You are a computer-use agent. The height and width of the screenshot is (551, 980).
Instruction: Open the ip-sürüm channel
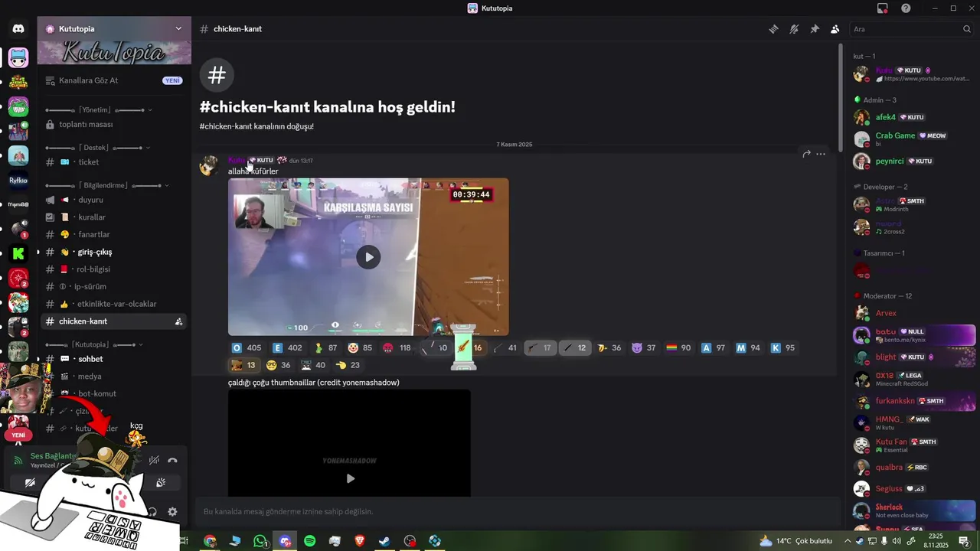113,286
